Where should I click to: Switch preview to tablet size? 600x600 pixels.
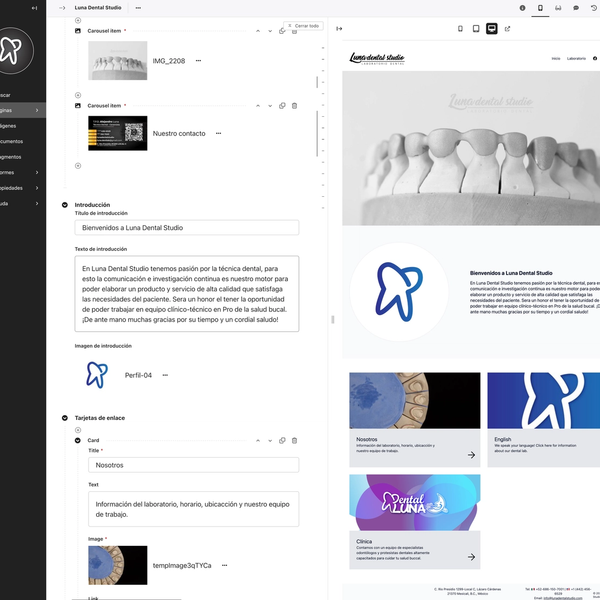pyautogui.click(x=476, y=29)
